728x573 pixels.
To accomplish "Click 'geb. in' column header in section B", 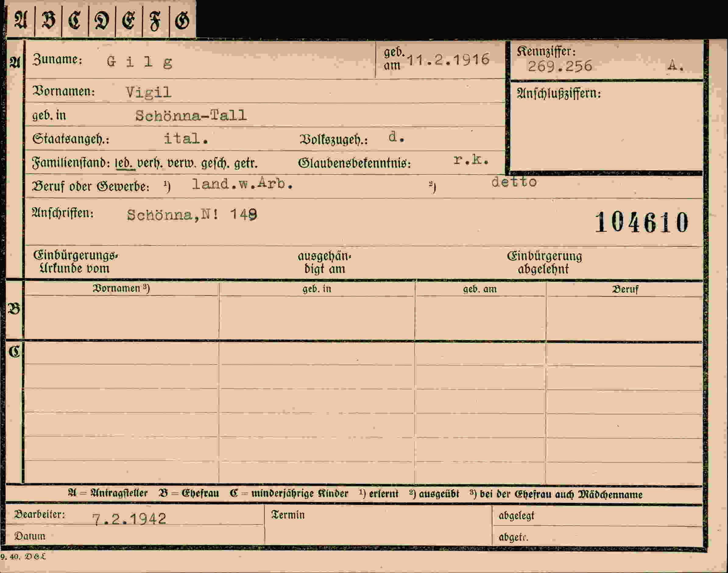I will point(317,289).
